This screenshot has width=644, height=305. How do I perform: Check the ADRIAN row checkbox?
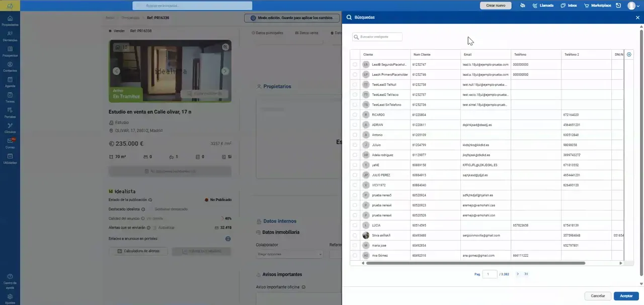coord(355,125)
